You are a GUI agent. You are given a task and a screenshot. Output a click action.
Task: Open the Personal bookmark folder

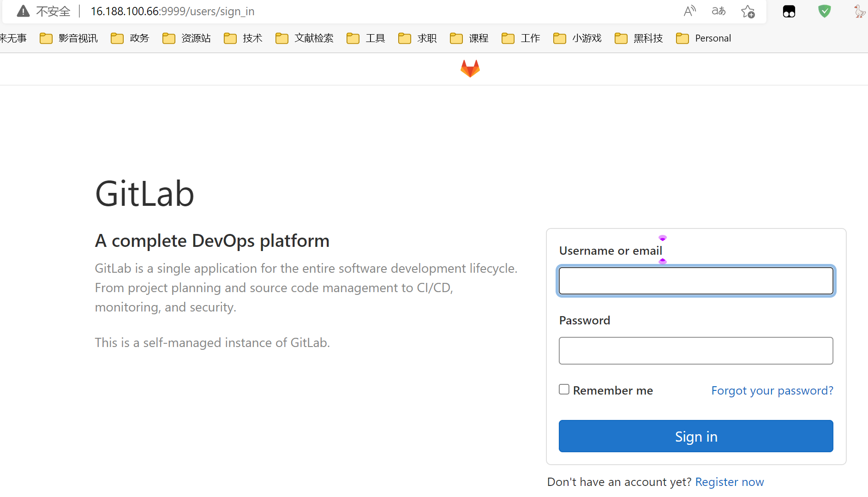tap(704, 38)
